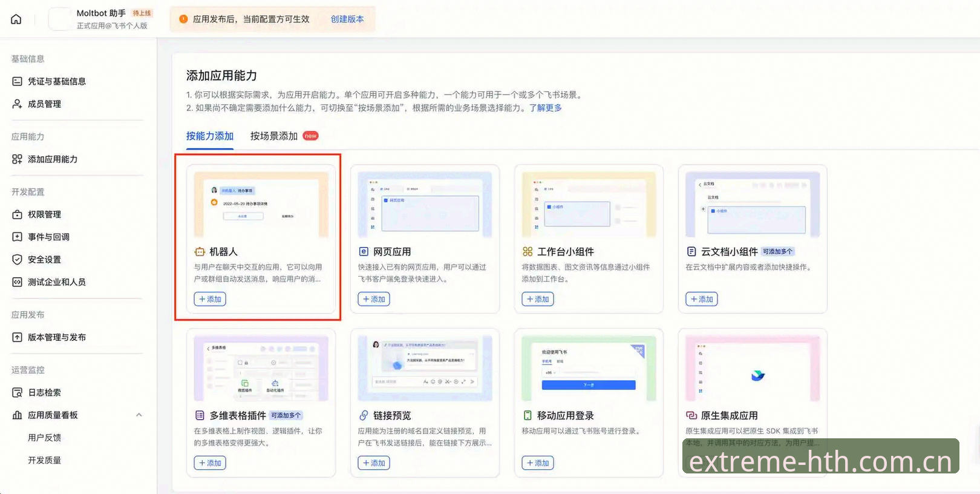Click the 版本管理与发布 upload icon
Screen dimensions: 980x494
tap(17, 337)
